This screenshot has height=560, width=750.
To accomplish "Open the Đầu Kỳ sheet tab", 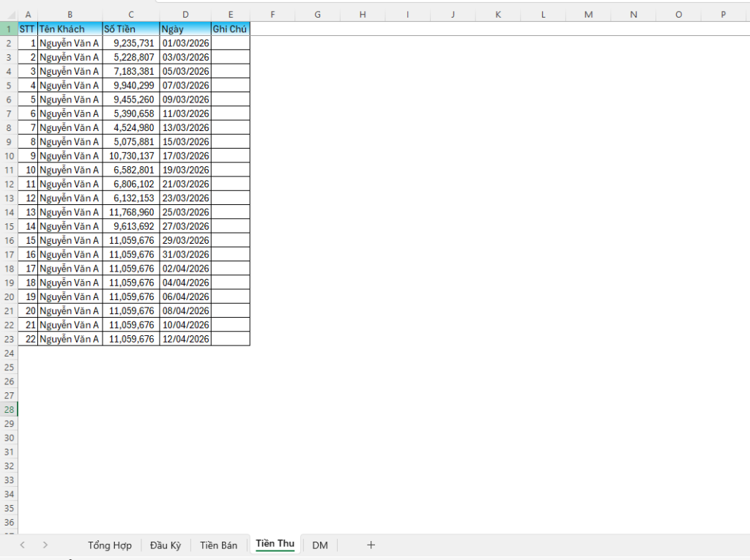I will 166,545.
